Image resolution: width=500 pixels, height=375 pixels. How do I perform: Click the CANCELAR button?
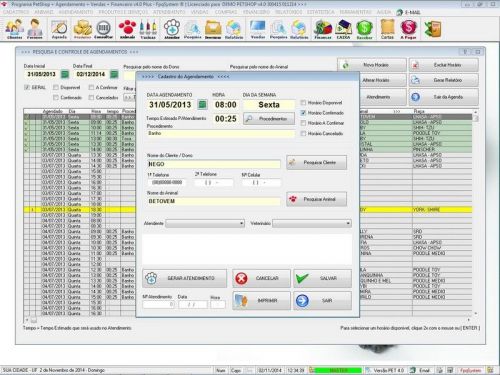261,278
